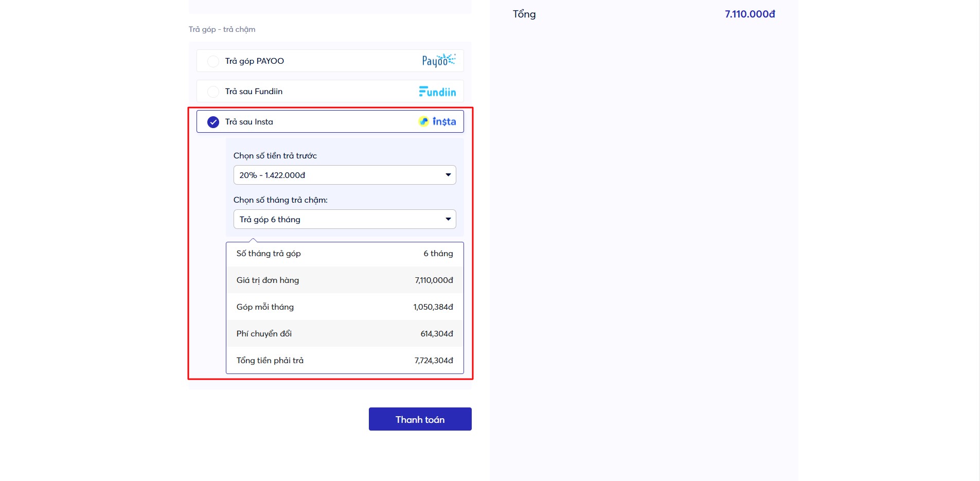Click the Insta logo
The image size is (980, 481).
[437, 121]
